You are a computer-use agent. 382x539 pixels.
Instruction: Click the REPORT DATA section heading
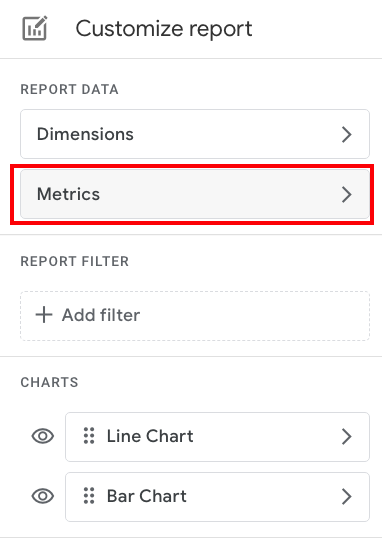coord(69,89)
